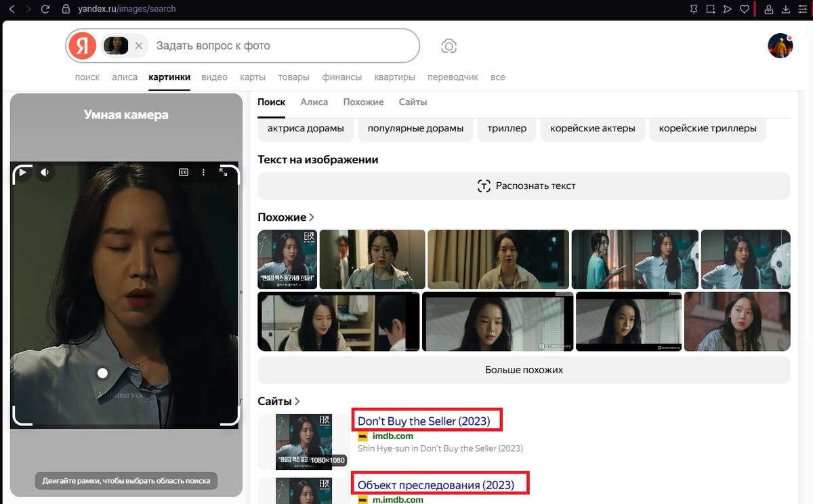Click the Yandex red logo
813x504 pixels.
pos(83,46)
